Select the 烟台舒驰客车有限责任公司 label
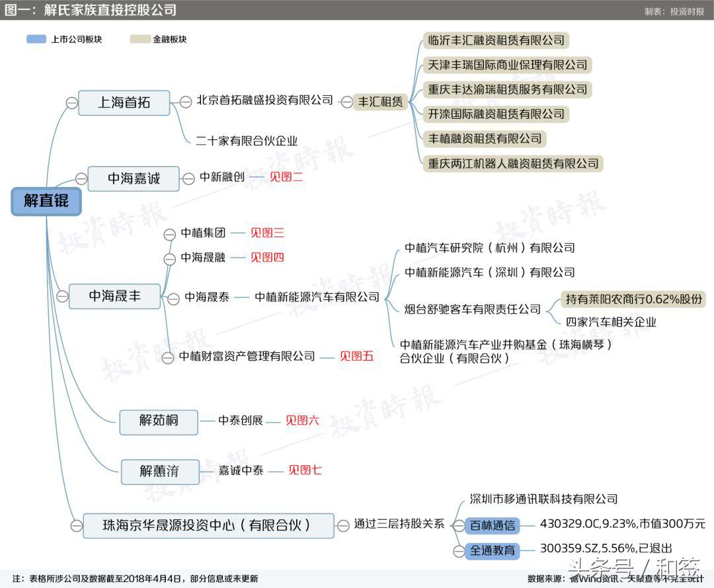The width and height of the screenshot is (714, 588). pos(473,308)
